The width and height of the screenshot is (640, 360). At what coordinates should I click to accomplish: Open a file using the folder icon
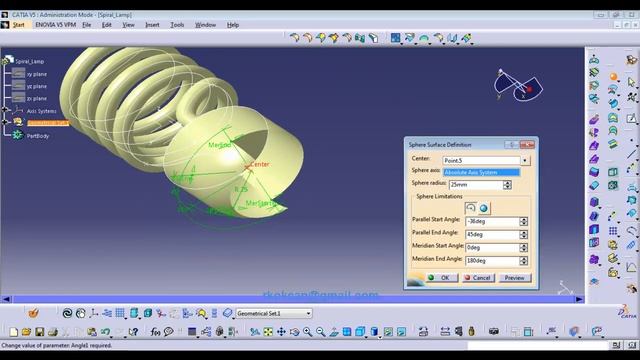[x=26, y=332]
